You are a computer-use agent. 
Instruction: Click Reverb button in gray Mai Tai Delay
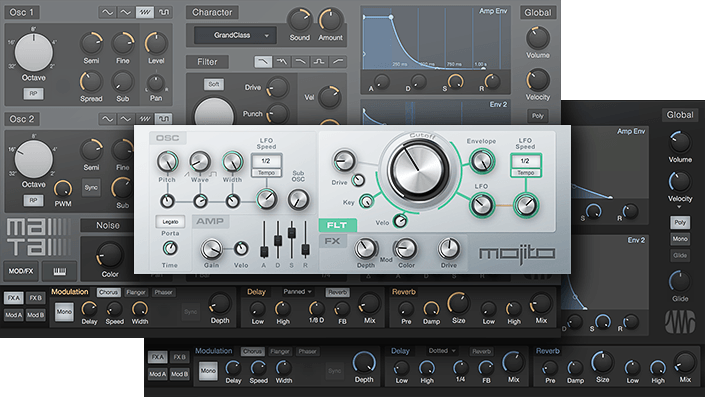click(338, 292)
